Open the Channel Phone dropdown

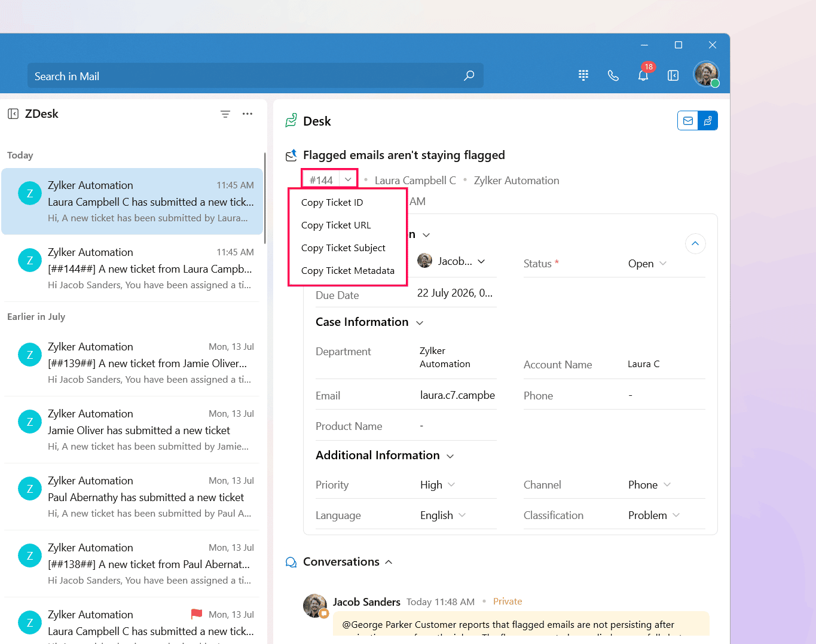click(667, 484)
